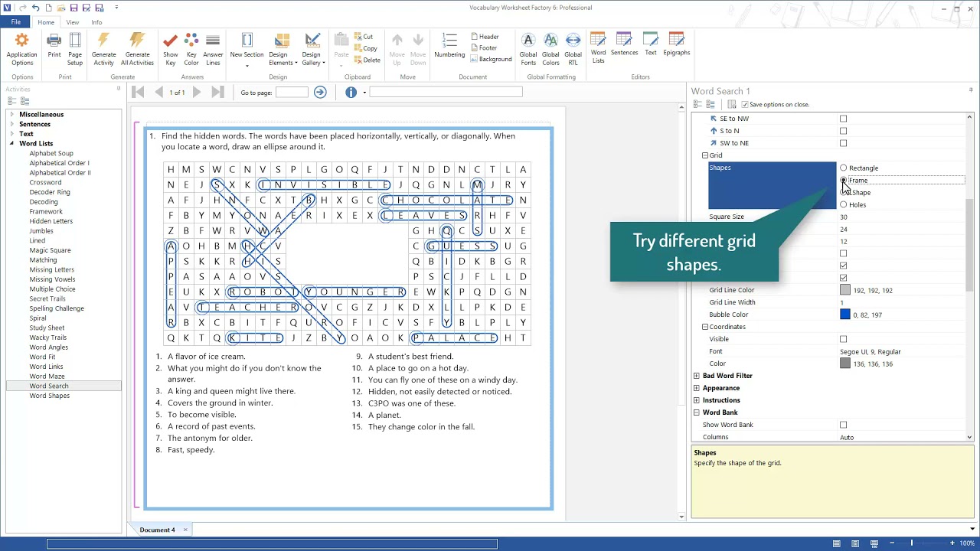Open the Text editor
Screen dimensions: 980x551
pos(650,44)
